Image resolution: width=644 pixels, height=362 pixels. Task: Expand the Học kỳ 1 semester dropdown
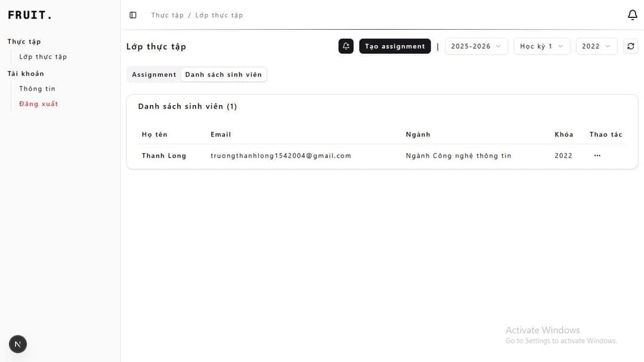[x=541, y=46]
